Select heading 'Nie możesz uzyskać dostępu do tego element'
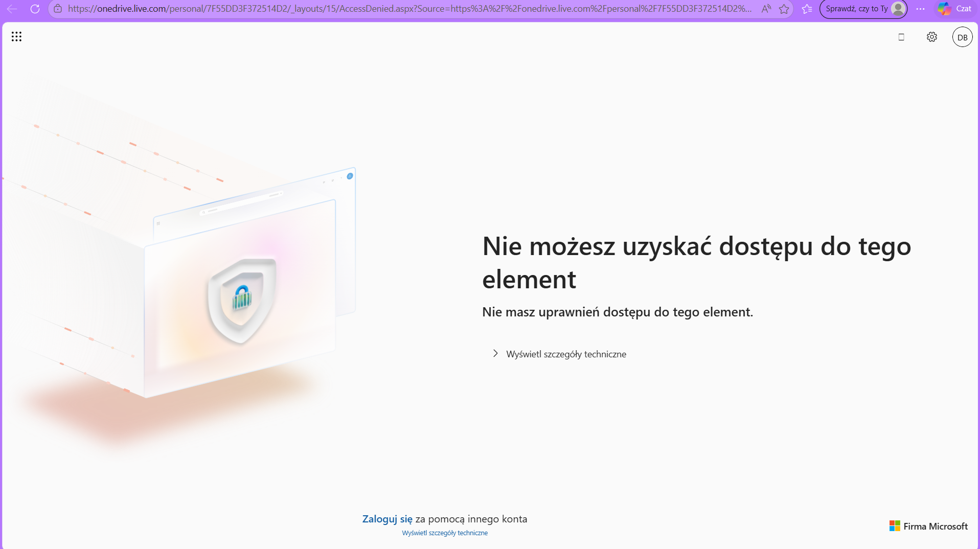 coord(696,263)
